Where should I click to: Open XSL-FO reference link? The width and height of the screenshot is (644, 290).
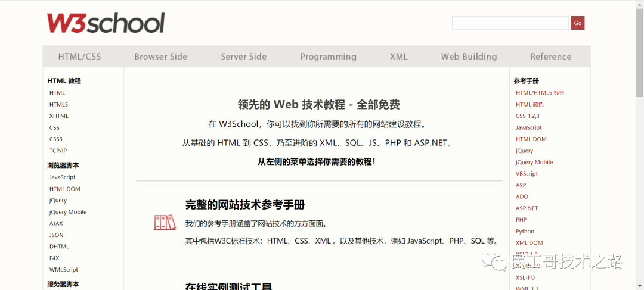click(x=525, y=277)
